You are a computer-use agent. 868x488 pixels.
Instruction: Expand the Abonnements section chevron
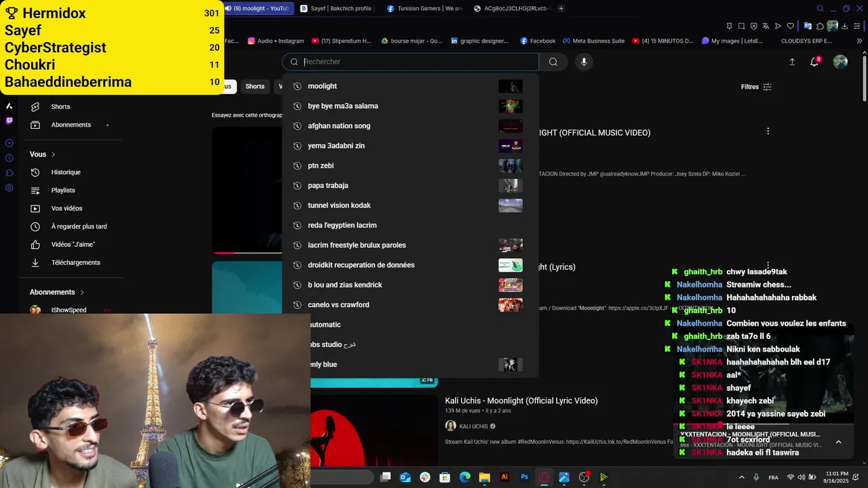pos(82,292)
